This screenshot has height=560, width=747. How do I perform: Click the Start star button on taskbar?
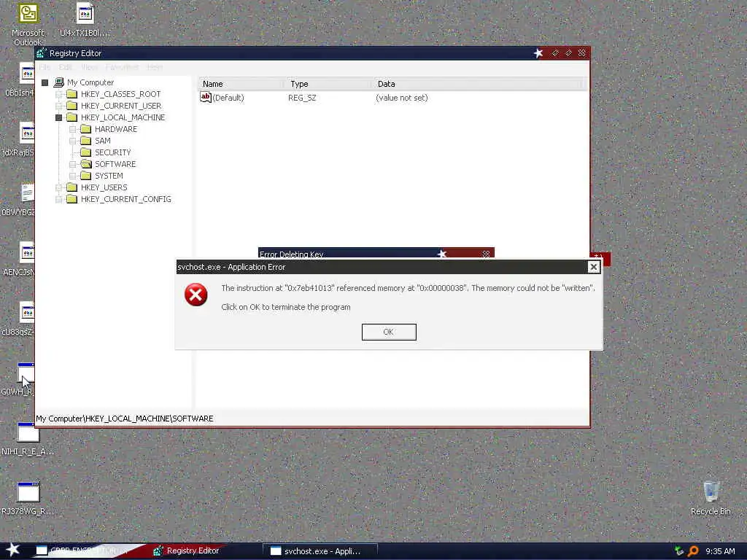[13, 550]
